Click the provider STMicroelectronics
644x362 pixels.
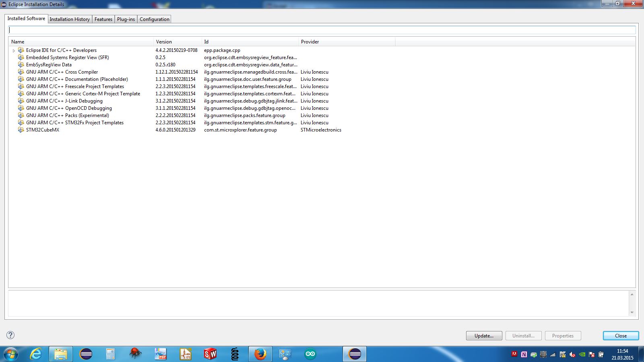321,130
